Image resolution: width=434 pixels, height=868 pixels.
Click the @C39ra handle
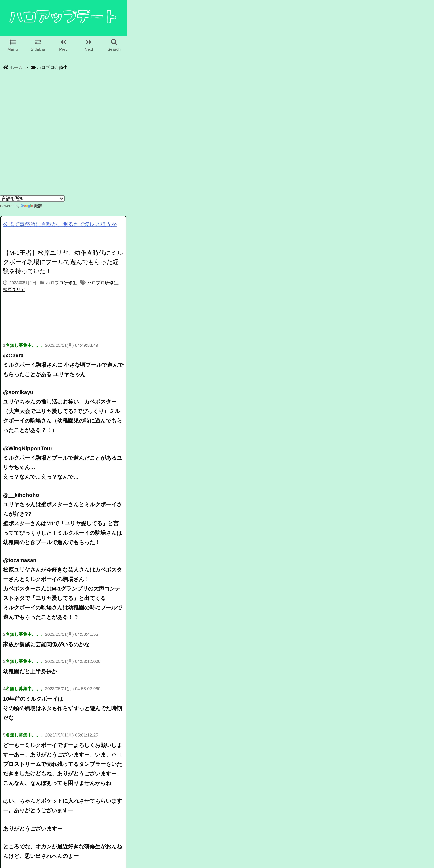(14, 355)
